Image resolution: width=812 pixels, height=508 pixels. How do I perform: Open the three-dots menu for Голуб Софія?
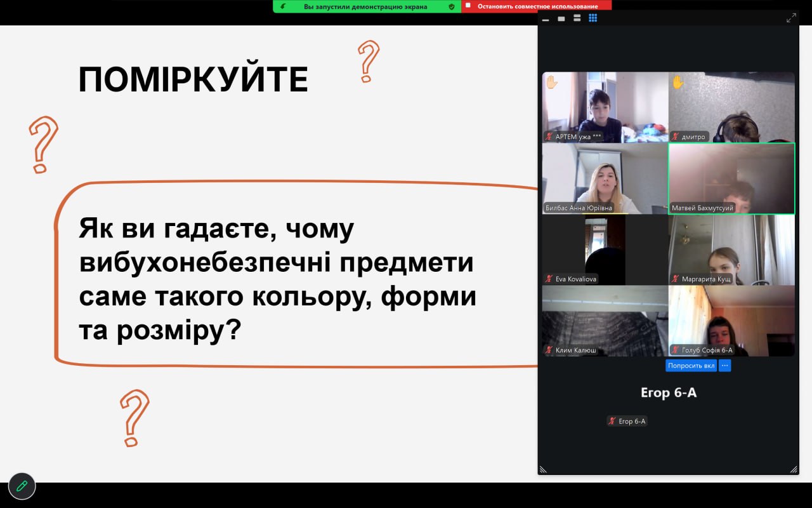[x=724, y=366]
